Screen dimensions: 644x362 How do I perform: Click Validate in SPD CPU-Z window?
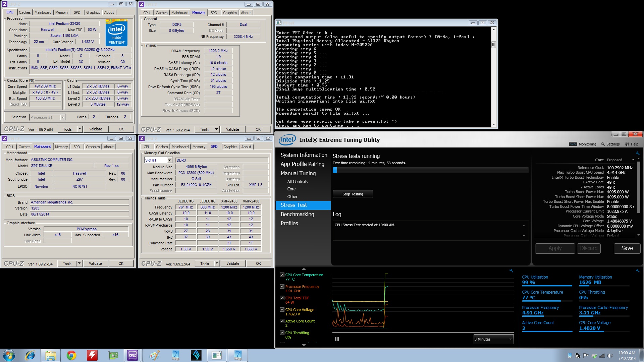[x=233, y=263]
